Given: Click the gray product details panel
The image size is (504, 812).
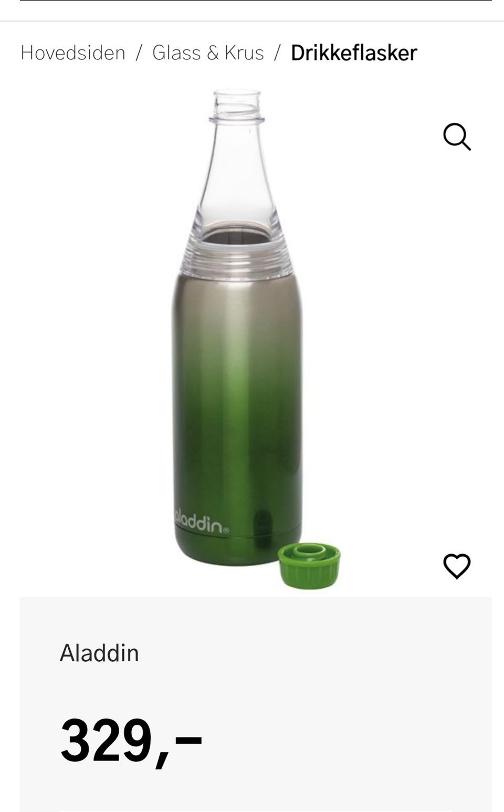Looking at the screenshot, I should click(256, 704).
